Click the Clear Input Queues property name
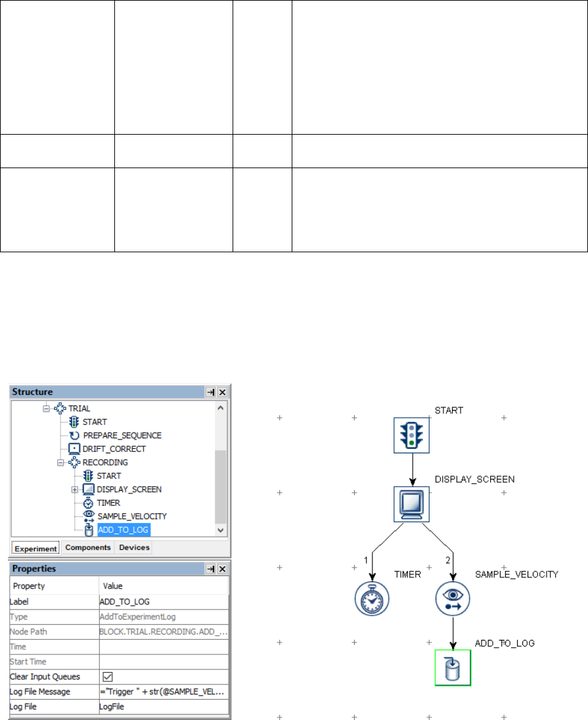Screen dimensions: 588x720 pos(45,677)
